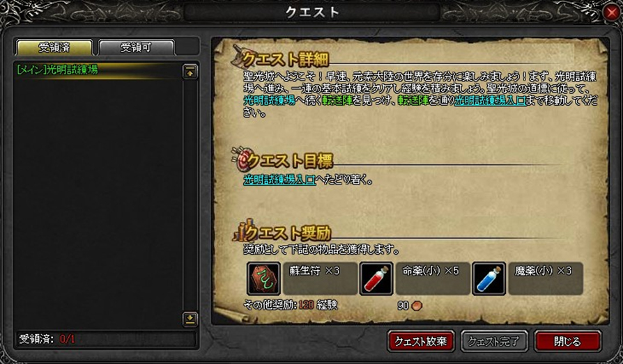Click the 蘇生符 revival charm reward icon

[x=263, y=278]
